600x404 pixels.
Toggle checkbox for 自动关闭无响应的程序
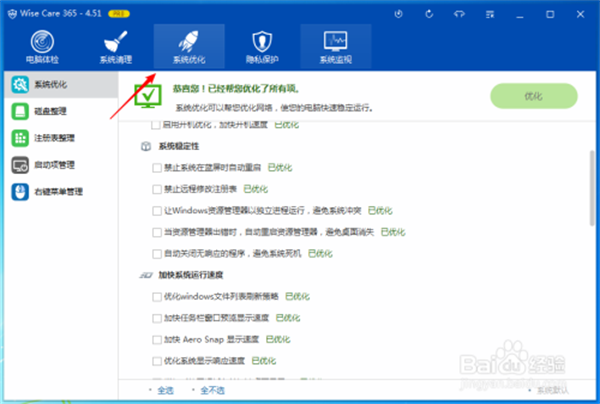pyautogui.click(x=157, y=254)
